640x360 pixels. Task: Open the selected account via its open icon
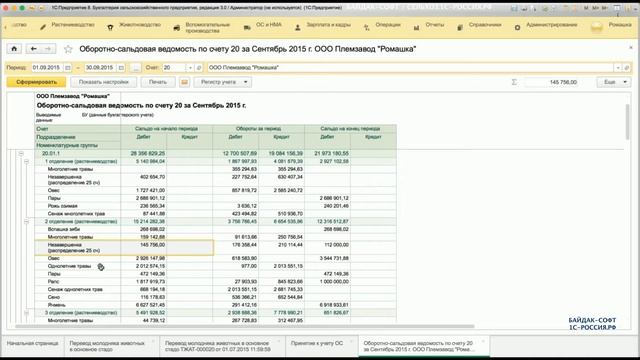pyautogui.click(x=199, y=68)
